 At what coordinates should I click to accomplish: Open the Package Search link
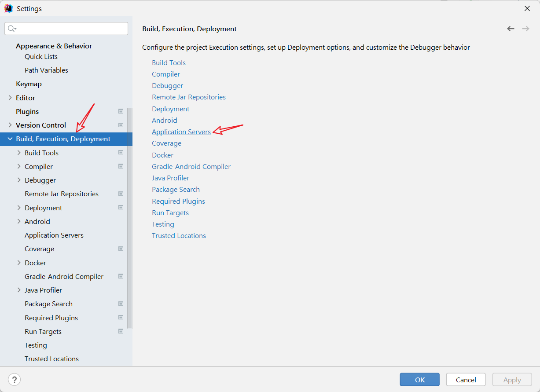176,189
